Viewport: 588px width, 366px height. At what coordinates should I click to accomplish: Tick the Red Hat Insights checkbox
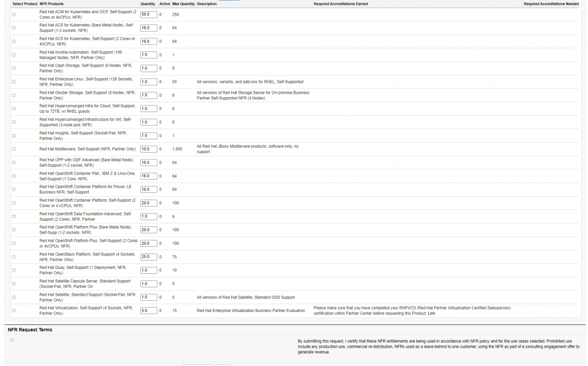tap(14, 135)
